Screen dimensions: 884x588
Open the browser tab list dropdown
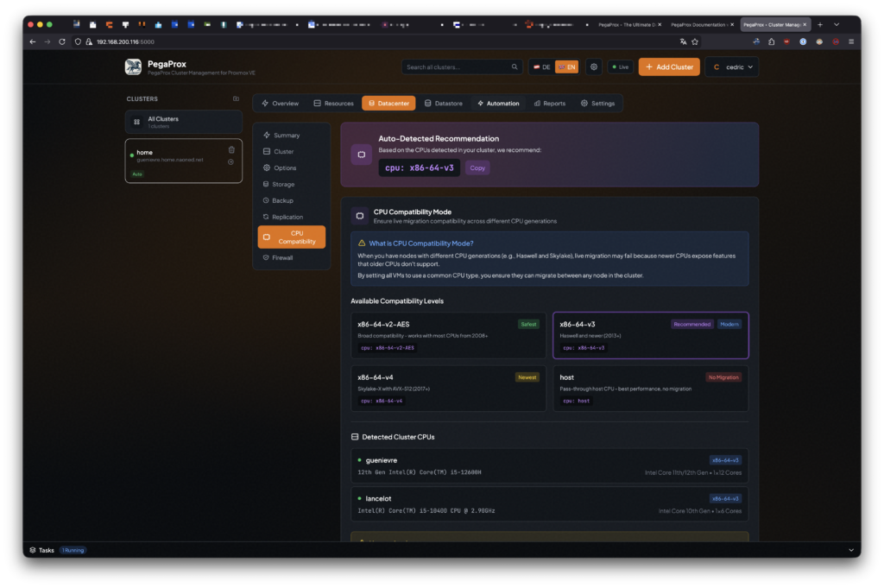837,24
